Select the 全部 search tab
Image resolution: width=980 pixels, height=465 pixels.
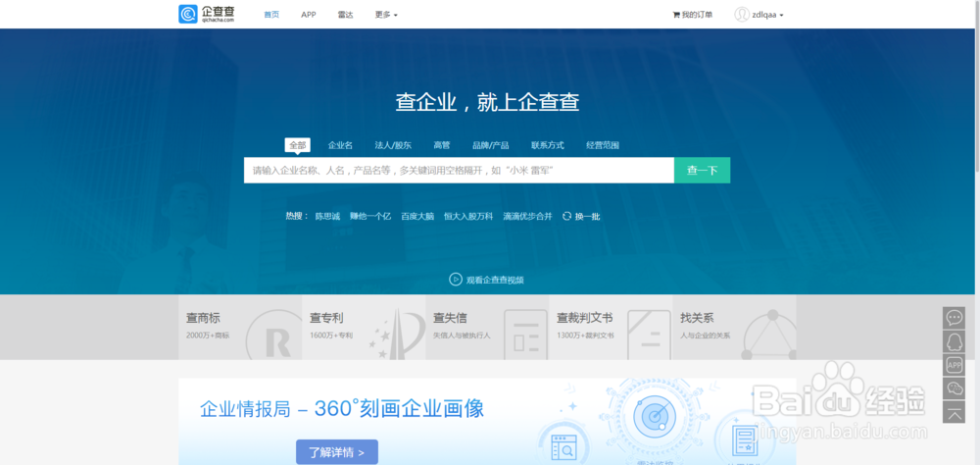point(298,145)
